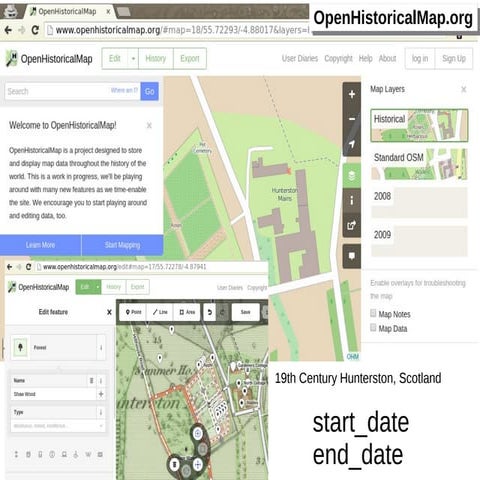Click the share map icon

[352, 225]
